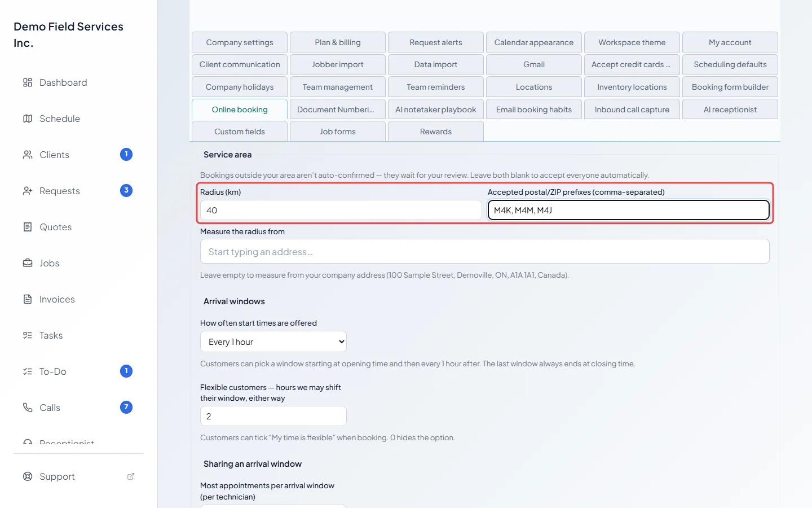
Task: Open the AI receptionist tab
Action: pos(730,110)
